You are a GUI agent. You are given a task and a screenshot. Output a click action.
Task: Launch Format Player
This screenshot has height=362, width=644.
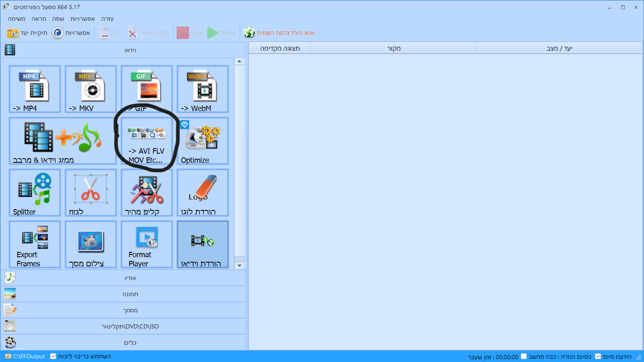coord(146,244)
